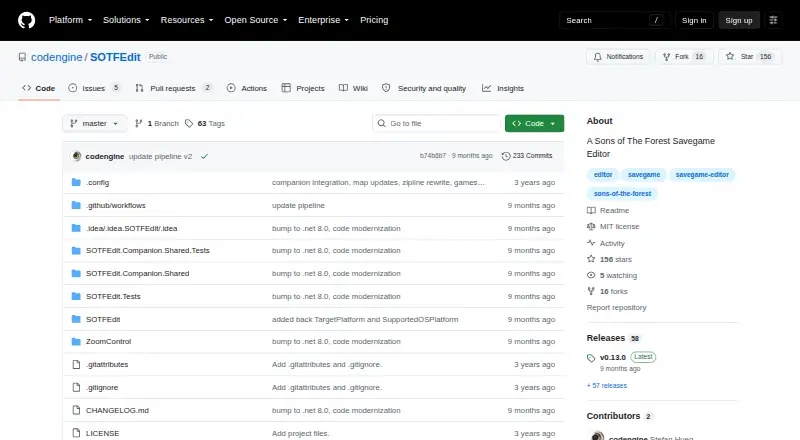
Task: View the 63 Tags link
Action: (205, 124)
